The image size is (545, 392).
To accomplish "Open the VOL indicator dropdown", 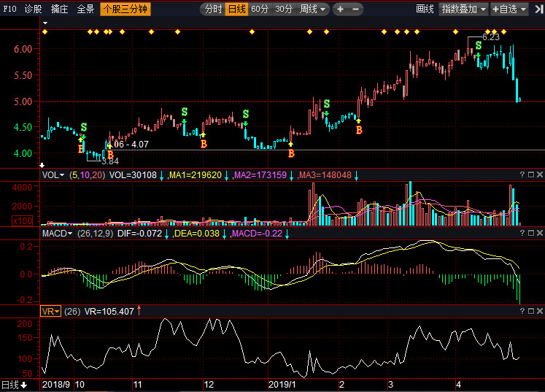I will click(x=53, y=175).
